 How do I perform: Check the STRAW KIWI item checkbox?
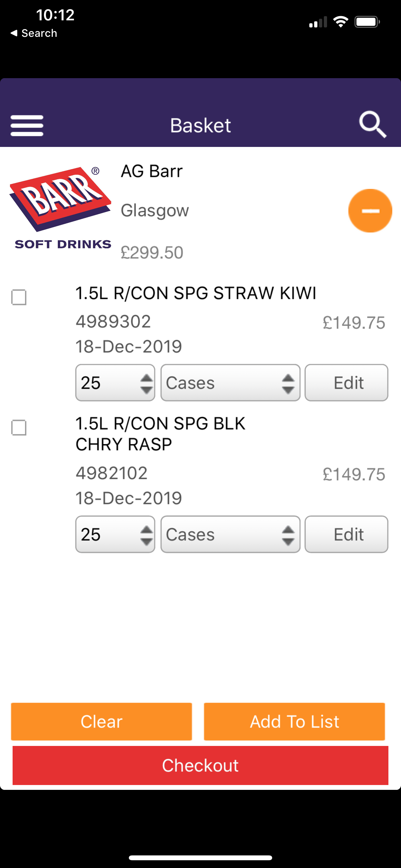[19, 297]
